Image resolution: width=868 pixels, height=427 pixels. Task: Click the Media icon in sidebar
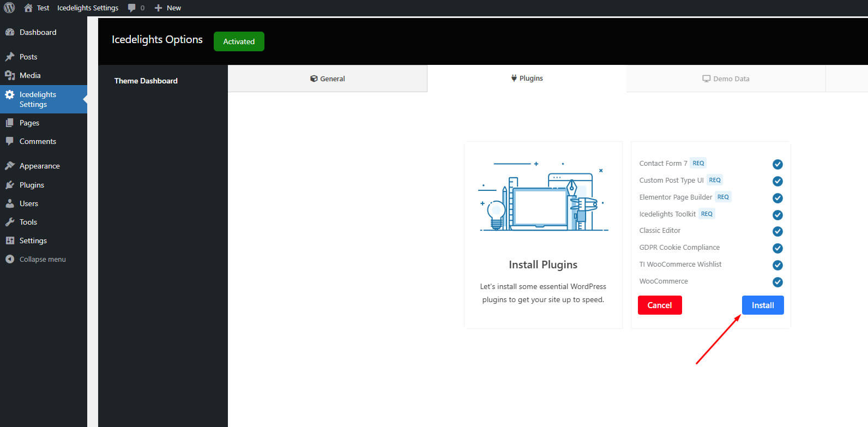[x=10, y=75]
